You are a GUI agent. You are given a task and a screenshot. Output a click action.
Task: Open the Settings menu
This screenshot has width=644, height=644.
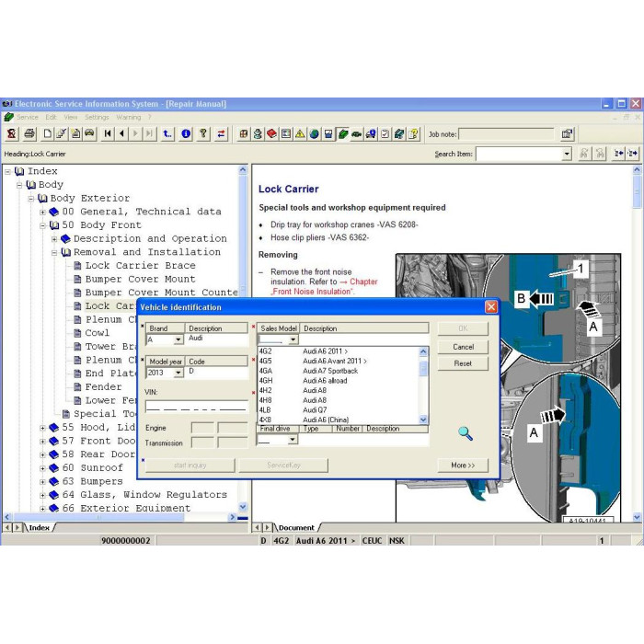coord(97,117)
